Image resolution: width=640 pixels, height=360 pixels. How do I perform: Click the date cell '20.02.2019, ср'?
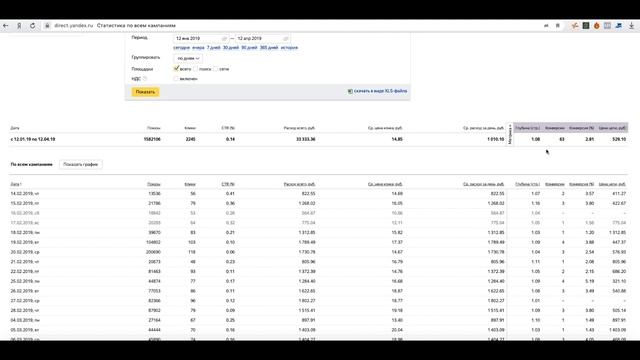coord(25,252)
